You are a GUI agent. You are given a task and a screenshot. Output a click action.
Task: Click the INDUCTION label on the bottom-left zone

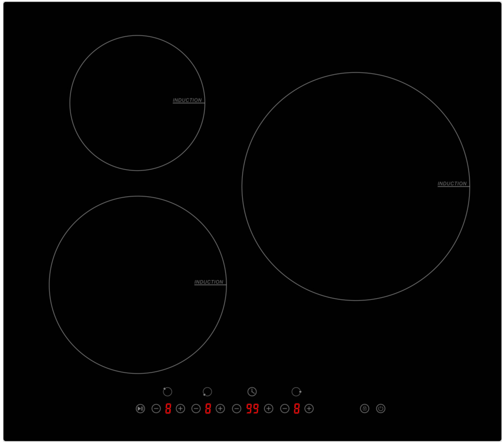coord(209,282)
